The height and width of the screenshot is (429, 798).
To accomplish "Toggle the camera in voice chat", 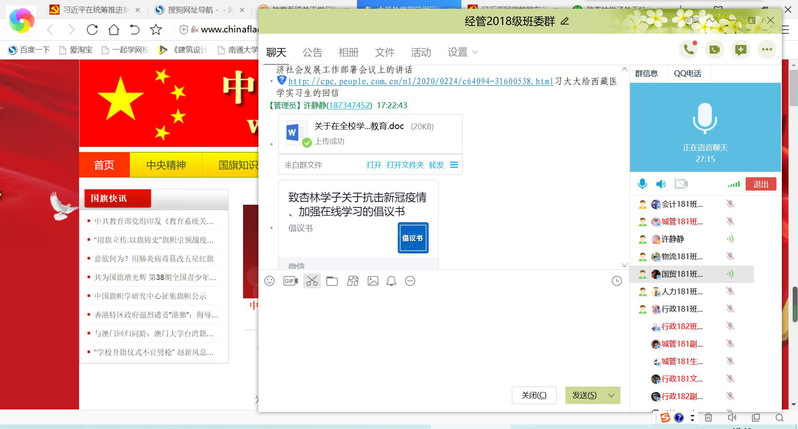I will tap(681, 184).
